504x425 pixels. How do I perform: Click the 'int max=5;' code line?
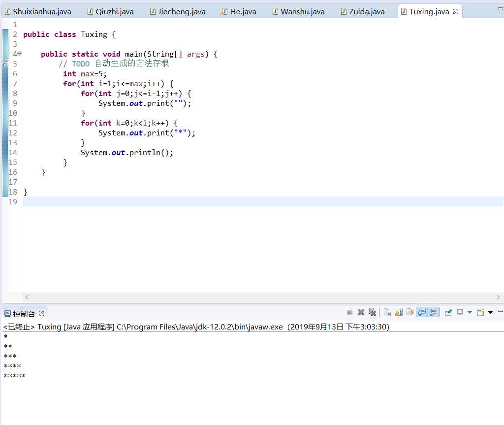click(85, 74)
